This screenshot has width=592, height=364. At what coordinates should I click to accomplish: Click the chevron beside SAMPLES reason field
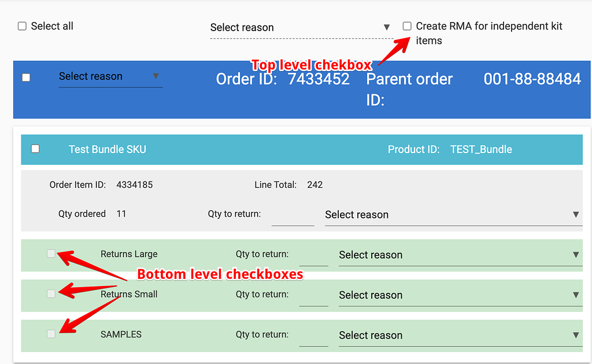tap(576, 335)
